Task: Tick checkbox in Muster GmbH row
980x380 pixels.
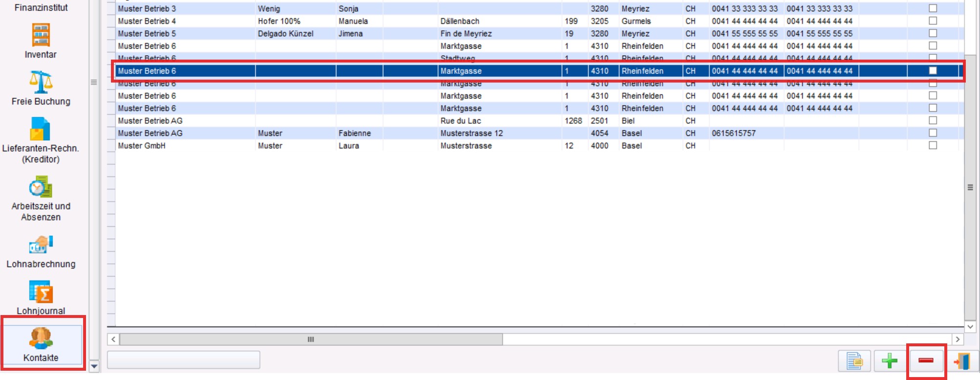Action: (933, 146)
